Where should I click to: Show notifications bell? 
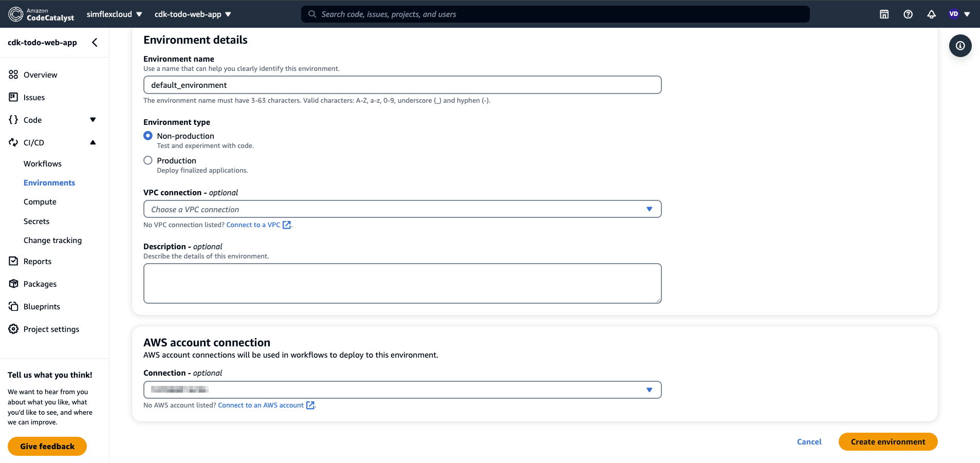click(x=931, y=14)
